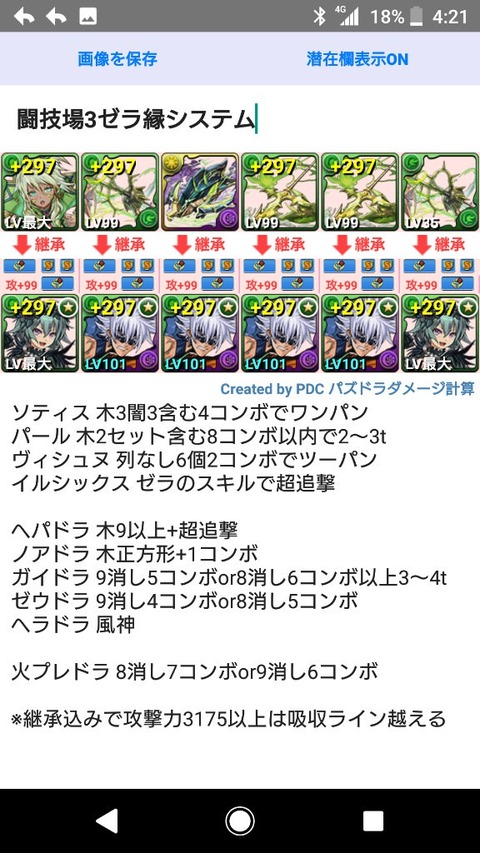The image size is (480, 853).
Task: Click the memo text starting ソティス
Action: coord(190,413)
